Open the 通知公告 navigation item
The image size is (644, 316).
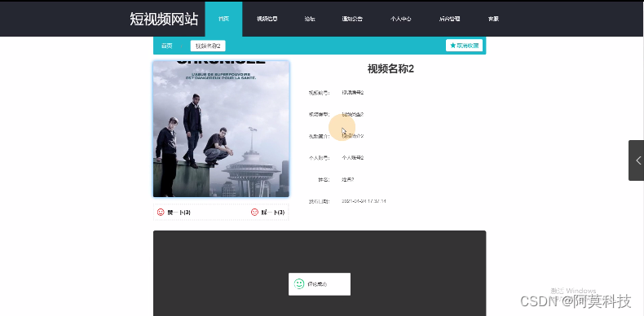click(352, 19)
